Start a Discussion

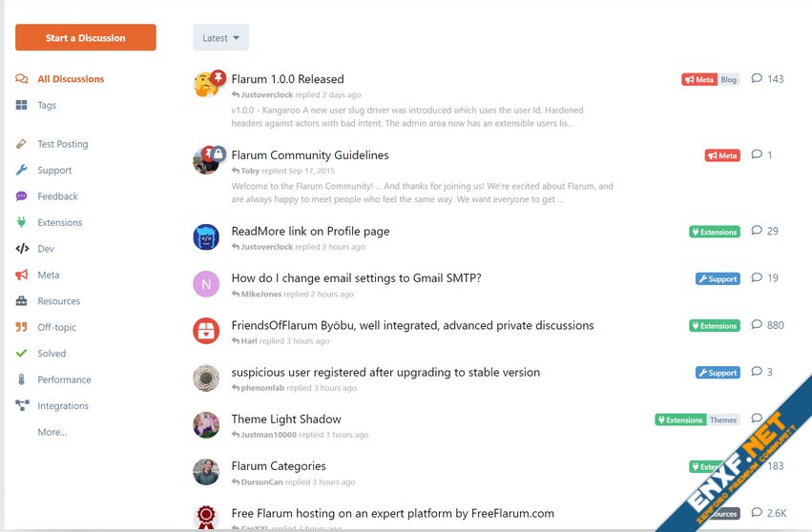pos(86,37)
